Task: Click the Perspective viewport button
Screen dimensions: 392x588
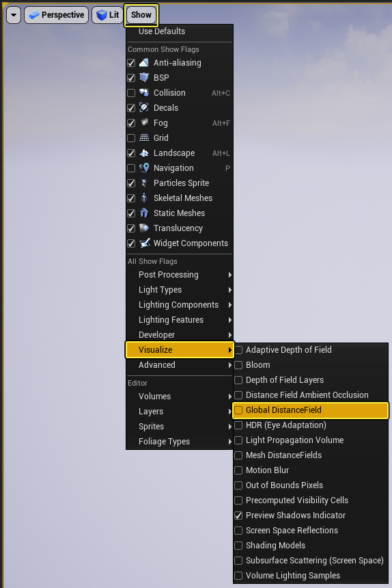Action: click(57, 15)
